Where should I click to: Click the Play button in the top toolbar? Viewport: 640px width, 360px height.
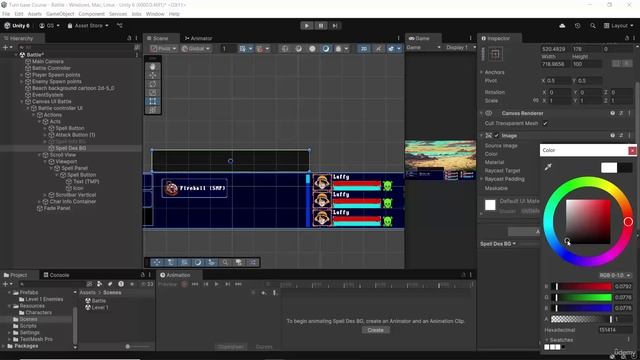[307, 26]
